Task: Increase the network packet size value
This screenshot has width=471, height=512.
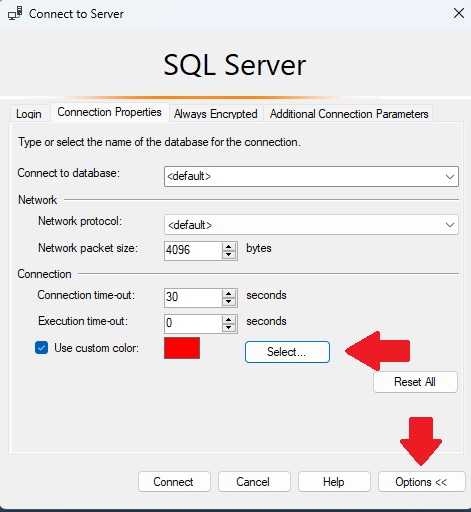Action: point(229,247)
